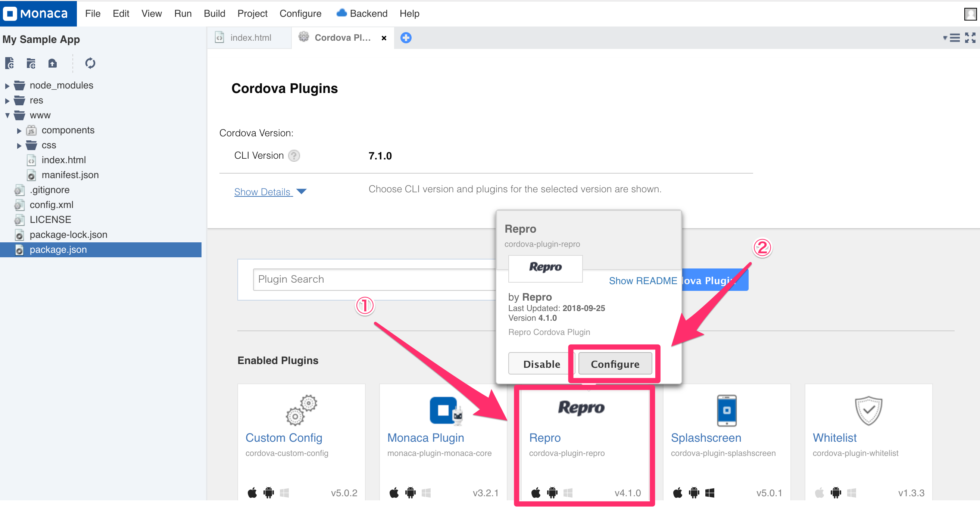Viewport: 980px width, 522px height.
Task: Click the Android icon on Whitelist card
Action: pyautogui.click(x=836, y=493)
